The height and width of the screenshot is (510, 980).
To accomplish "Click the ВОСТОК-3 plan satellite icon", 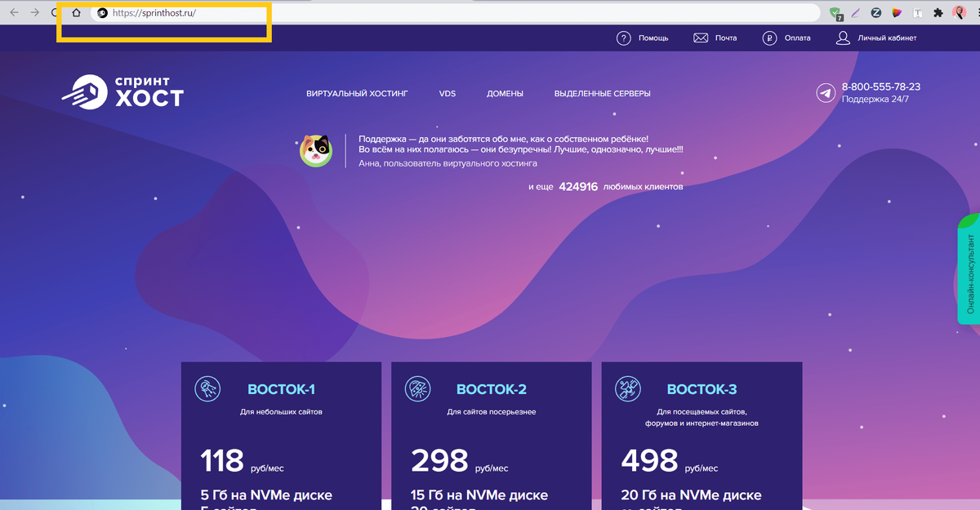I will click(628, 389).
